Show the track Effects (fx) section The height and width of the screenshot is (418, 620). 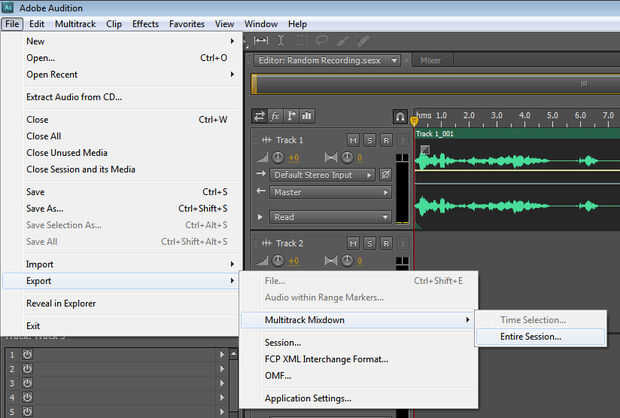[275, 116]
